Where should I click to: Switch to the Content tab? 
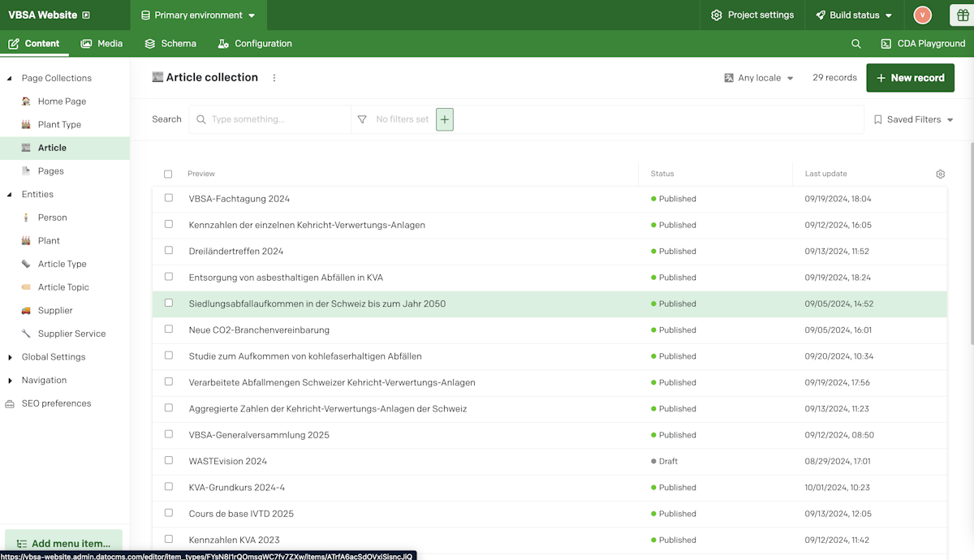coord(34,44)
